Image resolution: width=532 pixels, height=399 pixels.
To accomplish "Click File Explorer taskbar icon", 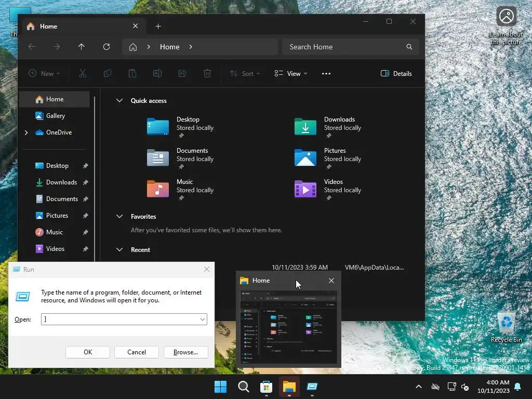I will tap(289, 387).
